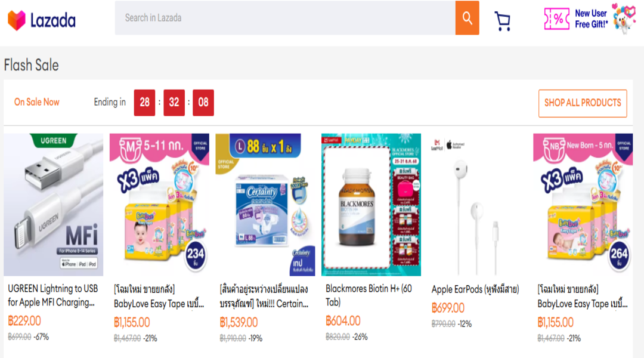Open the Certainty adult diaper product image
Image resolution: width=644 pixels, height=358 pixels.
pyautogui.click(x=265, y=204)
